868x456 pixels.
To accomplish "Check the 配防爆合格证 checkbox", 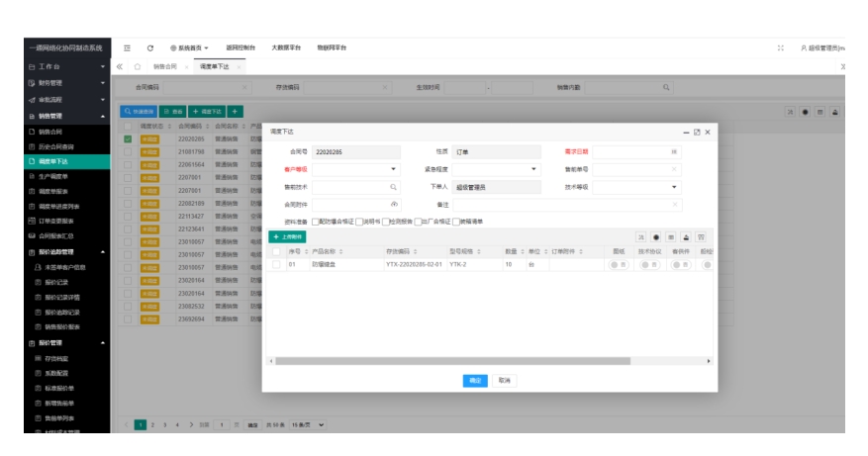I will (316, 222).
